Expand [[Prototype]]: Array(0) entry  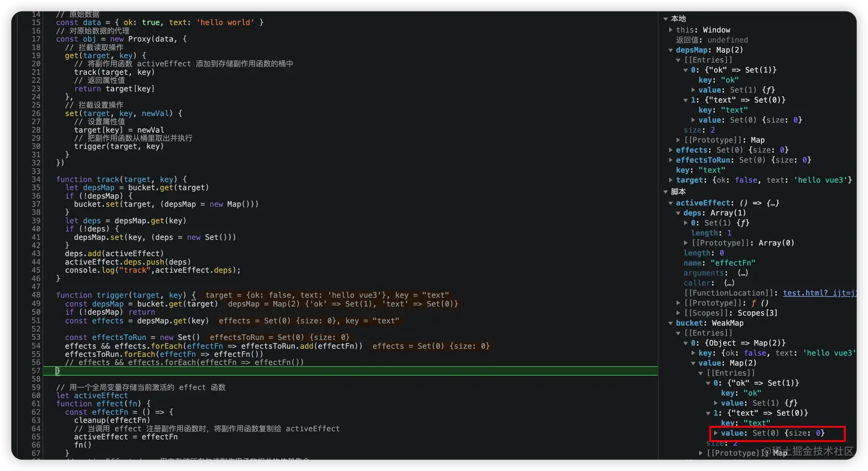[x=685, y=243]
